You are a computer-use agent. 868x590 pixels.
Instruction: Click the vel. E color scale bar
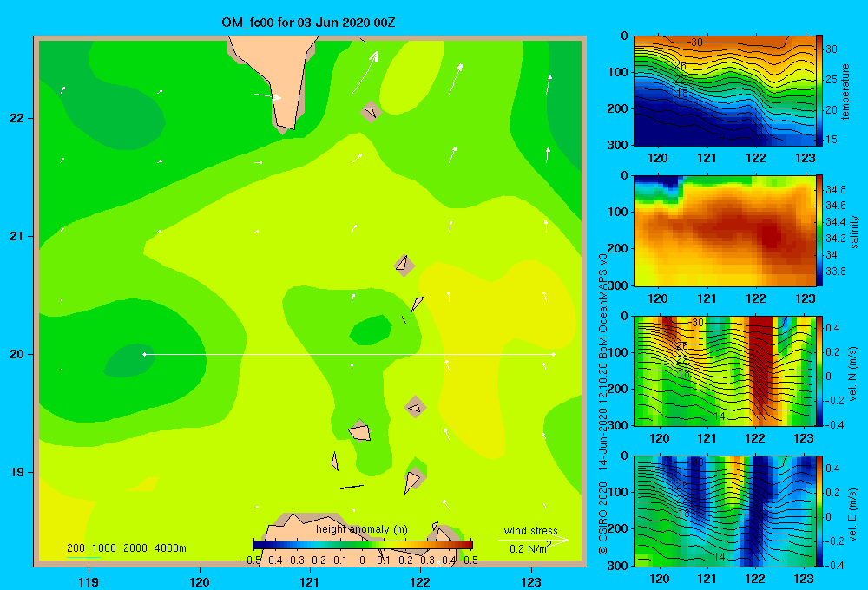(819, 511)
